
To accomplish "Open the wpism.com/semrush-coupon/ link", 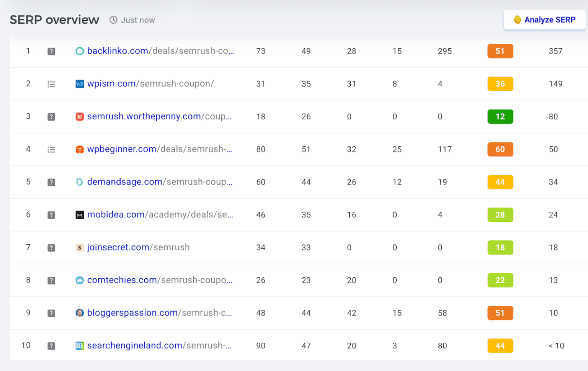I will (x=150, y=84).
